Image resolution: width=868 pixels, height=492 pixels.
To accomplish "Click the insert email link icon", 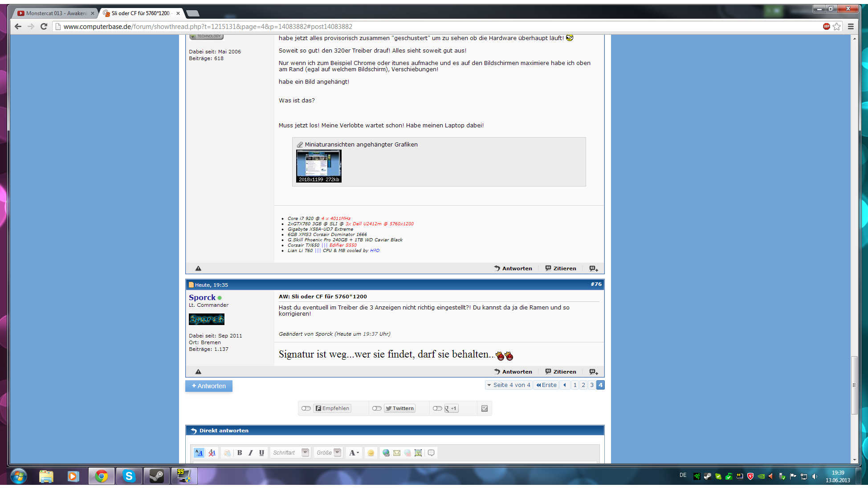I will [396, 453].
